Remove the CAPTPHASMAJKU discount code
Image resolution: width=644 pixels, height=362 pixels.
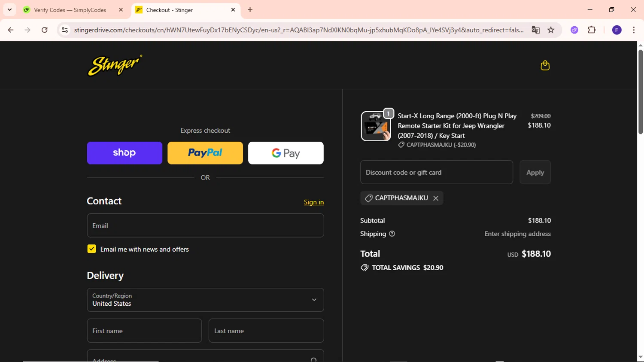click(436, 198)
